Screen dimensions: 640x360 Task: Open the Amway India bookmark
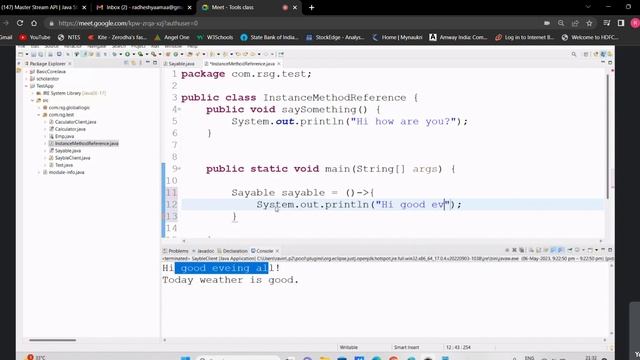coord(459,37)
